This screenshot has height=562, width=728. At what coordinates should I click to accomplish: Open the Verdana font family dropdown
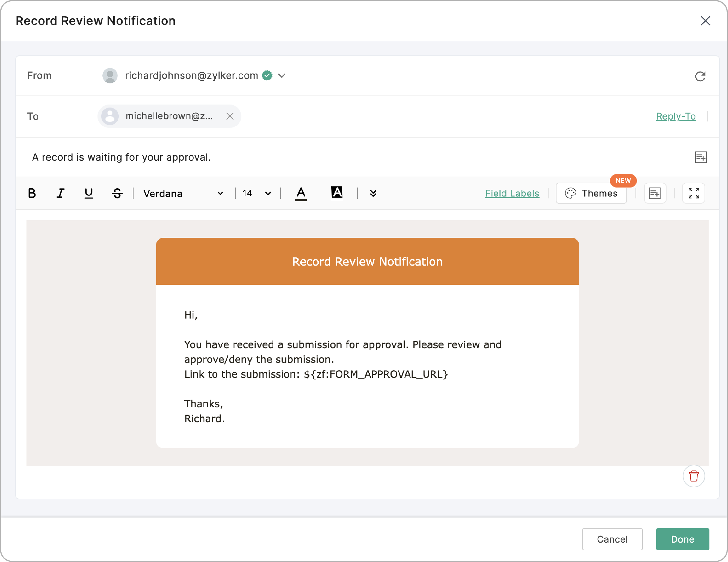coord(183,194)
